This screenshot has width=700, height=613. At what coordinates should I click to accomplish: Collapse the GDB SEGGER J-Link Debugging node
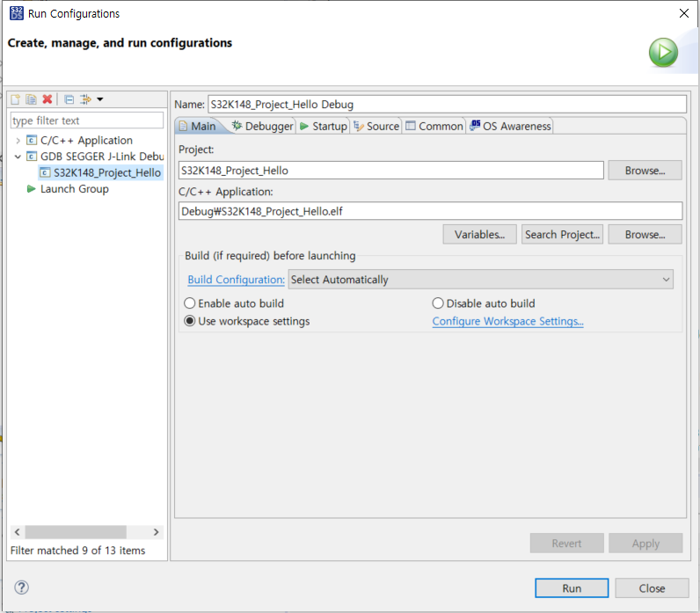(x=18, y=157)
